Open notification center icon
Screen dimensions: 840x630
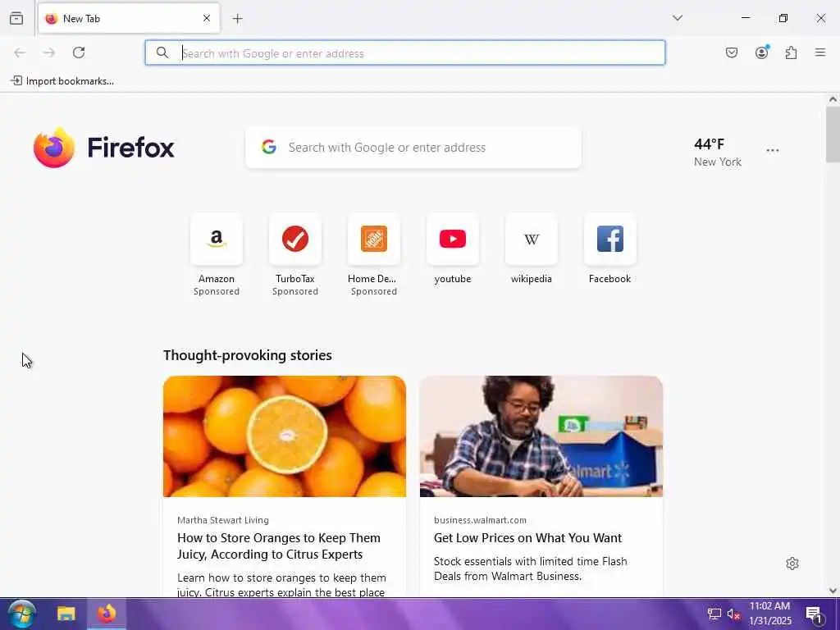[815, 614]
